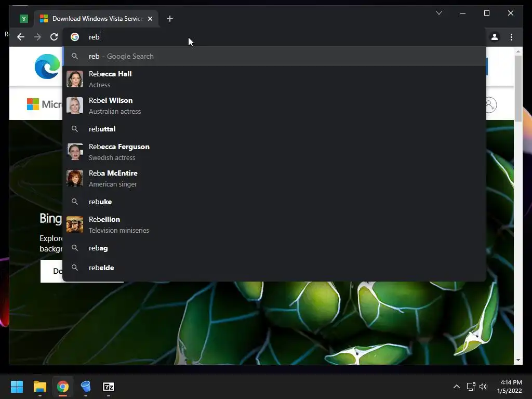Click the browser back arrow
This screenshot has height=399, width=532.
21,37
